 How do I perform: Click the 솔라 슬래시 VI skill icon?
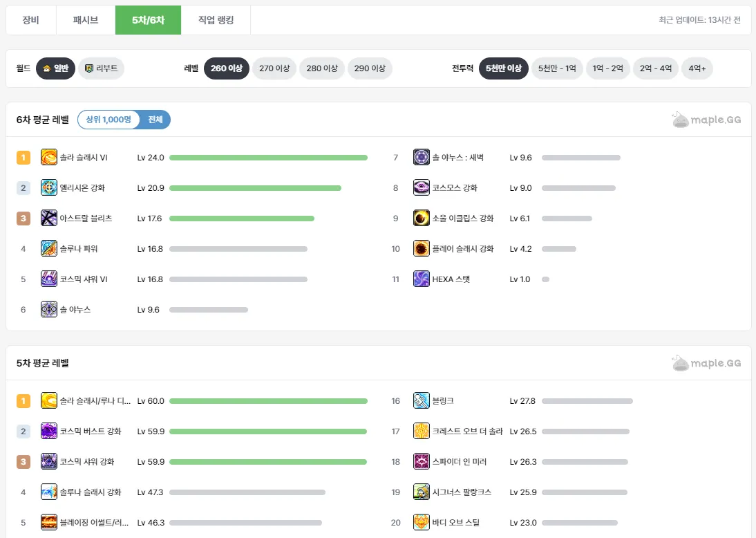pyautogui.click(x=48, y=157)
